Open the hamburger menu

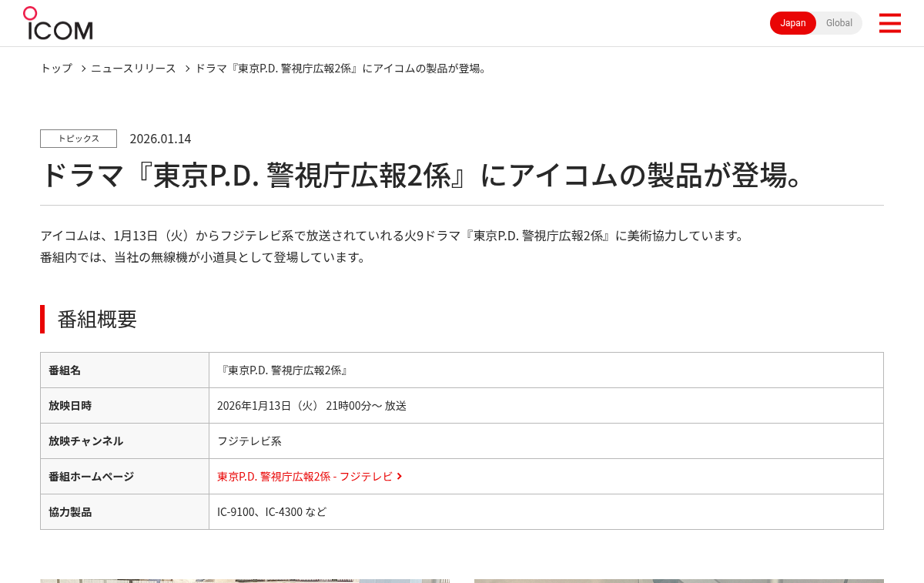coord(889,23)
